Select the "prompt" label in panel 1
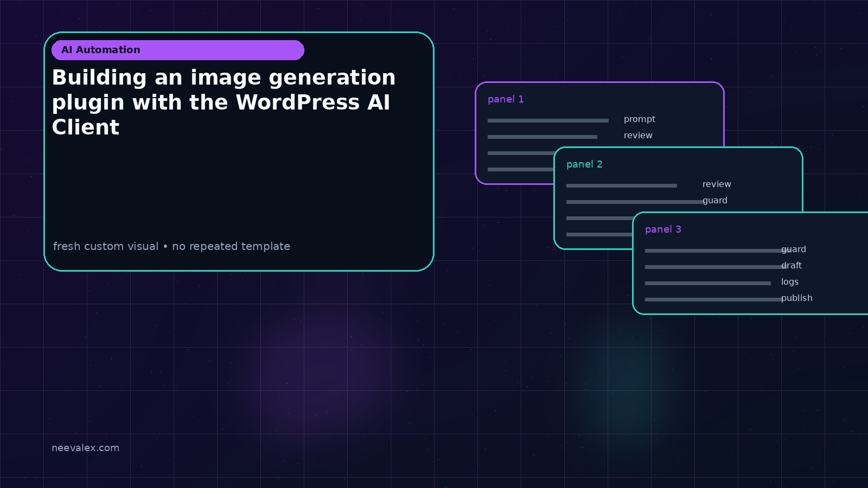Image resolution: width=868 pixels, height=488 pixels. click(640, 119)
